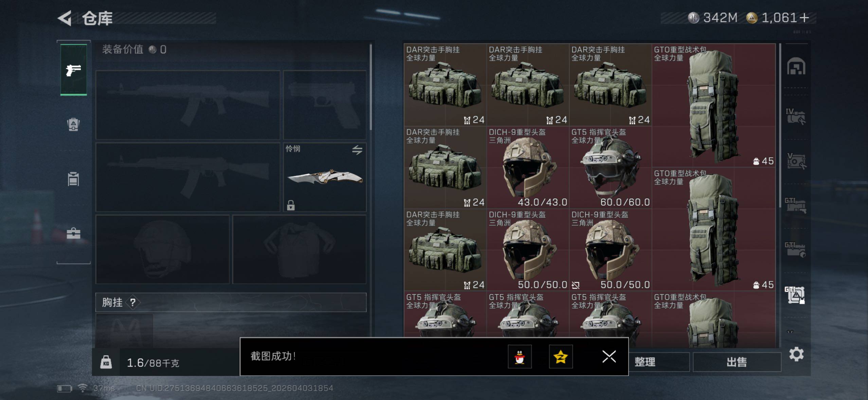Open the backpack tab in left sidebar
The width and height of the screenshot is (868, 400).
[73, 124]
